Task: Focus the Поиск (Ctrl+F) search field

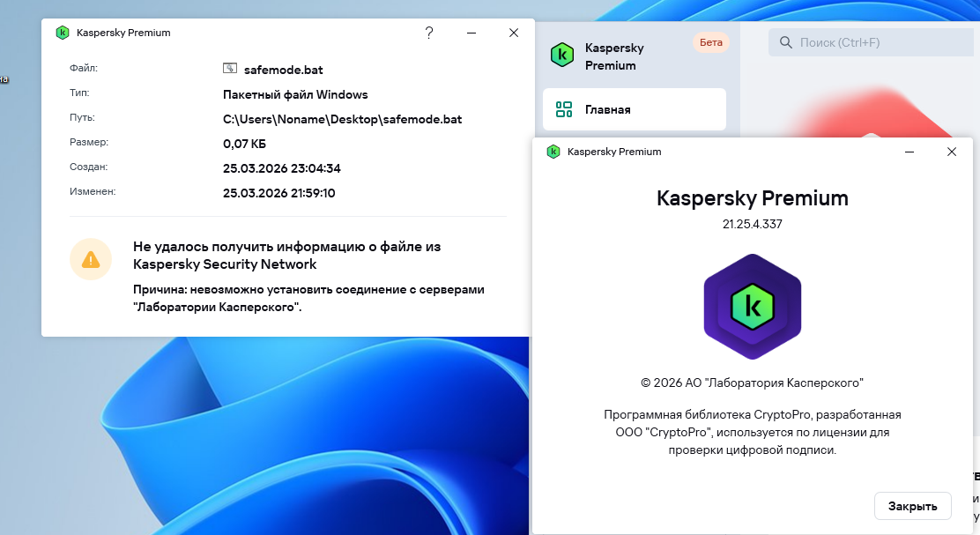Action: (x=873, y=42)
